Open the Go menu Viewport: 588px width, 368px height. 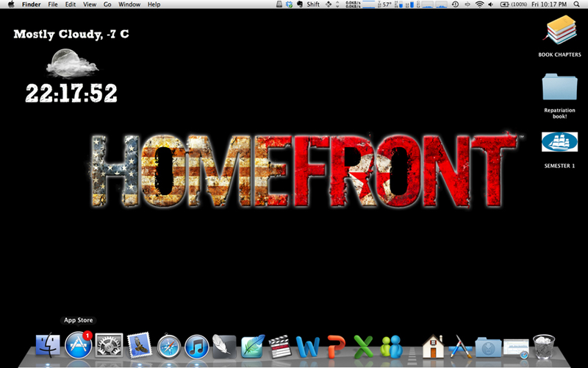click(x=107, y=4)
